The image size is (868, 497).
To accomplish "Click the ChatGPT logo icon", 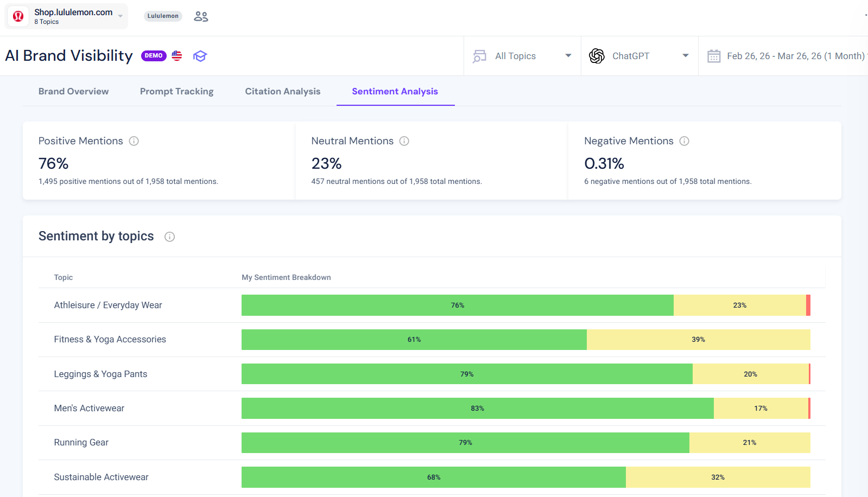I will click(x=597, y=56).
